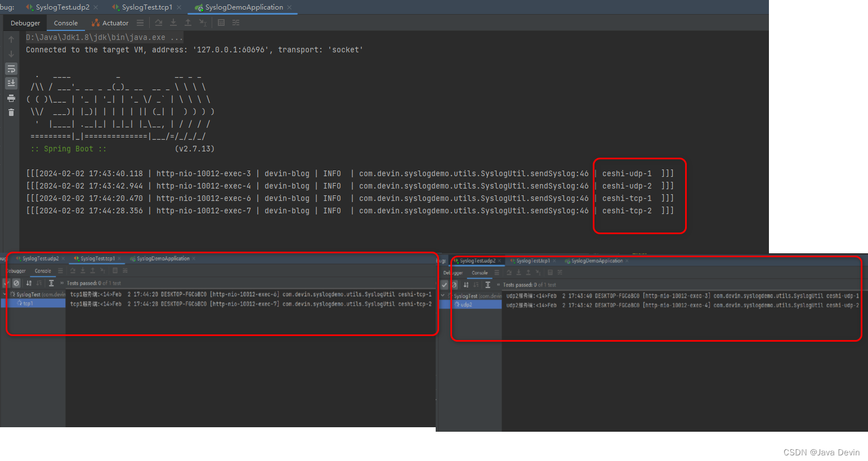
Task: Collapse the SyslogTest node in tcp1 test tree
Action: coord(5,294)
